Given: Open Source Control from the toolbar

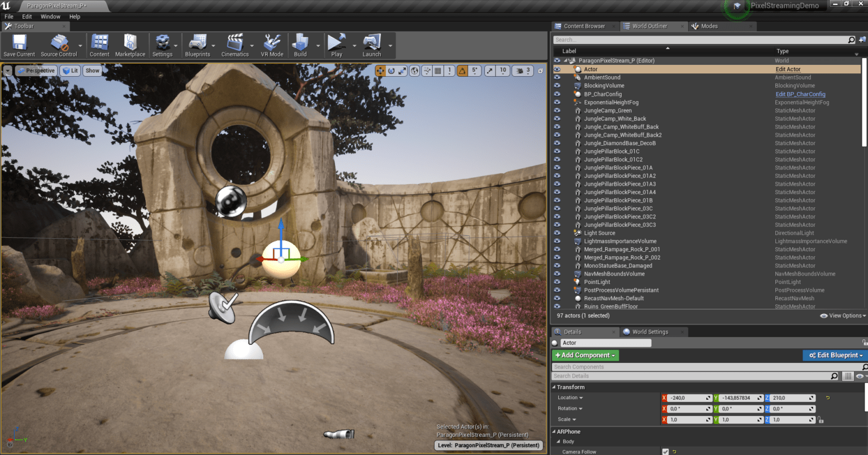Looking at the screenshot, I should [59, 46].
